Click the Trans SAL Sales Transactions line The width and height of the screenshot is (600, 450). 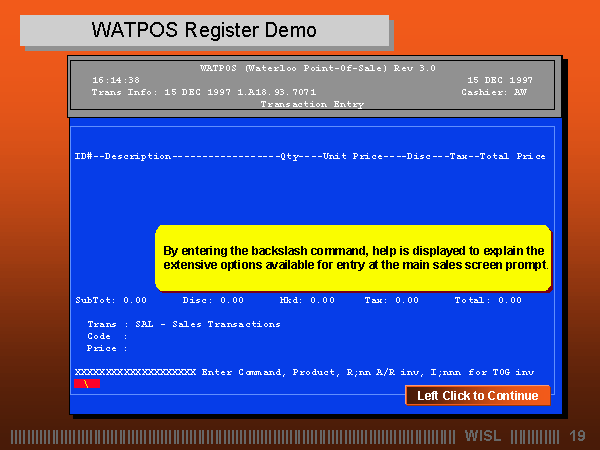pyautogui.click(x=184, y=324)
